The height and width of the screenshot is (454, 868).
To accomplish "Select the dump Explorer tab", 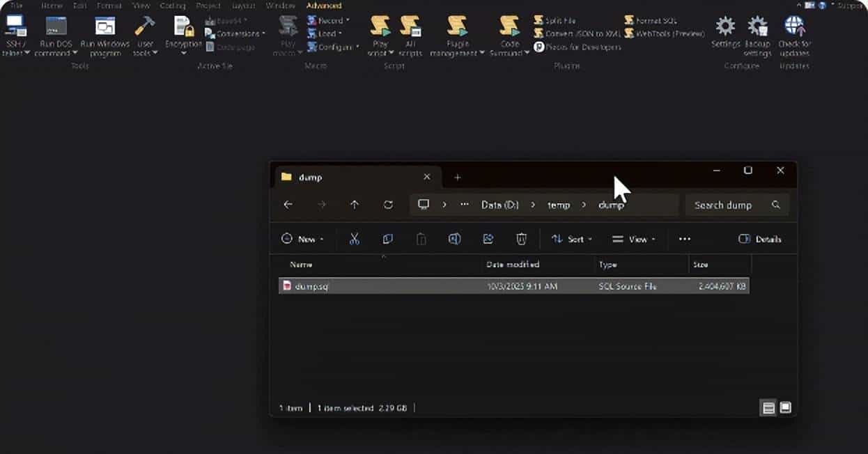I will 311,177.
